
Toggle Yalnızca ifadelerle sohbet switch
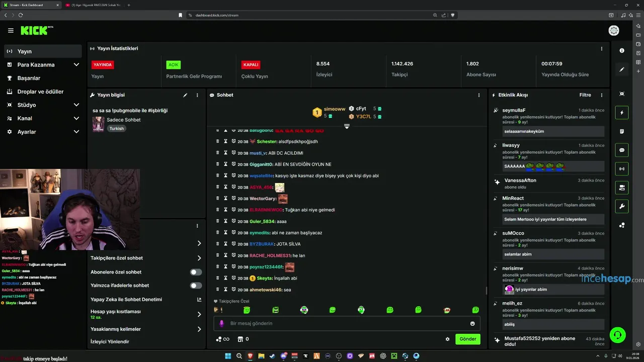(196, 286)
